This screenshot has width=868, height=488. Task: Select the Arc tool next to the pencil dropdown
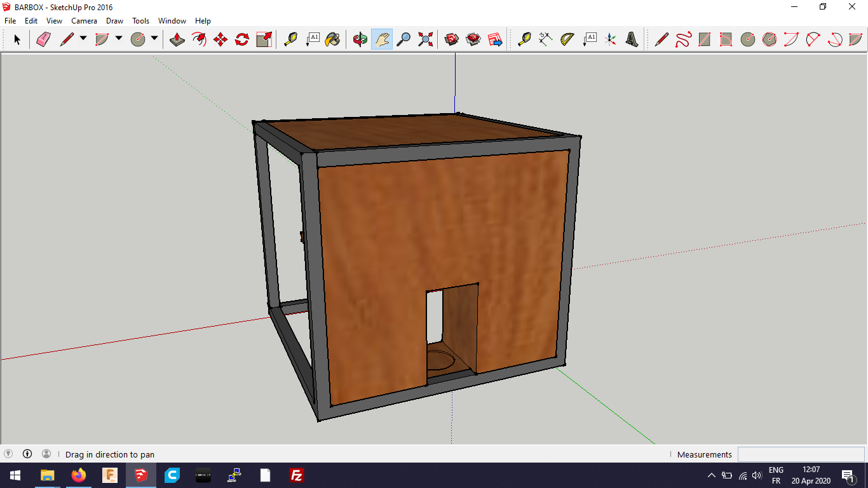point(102,39)
